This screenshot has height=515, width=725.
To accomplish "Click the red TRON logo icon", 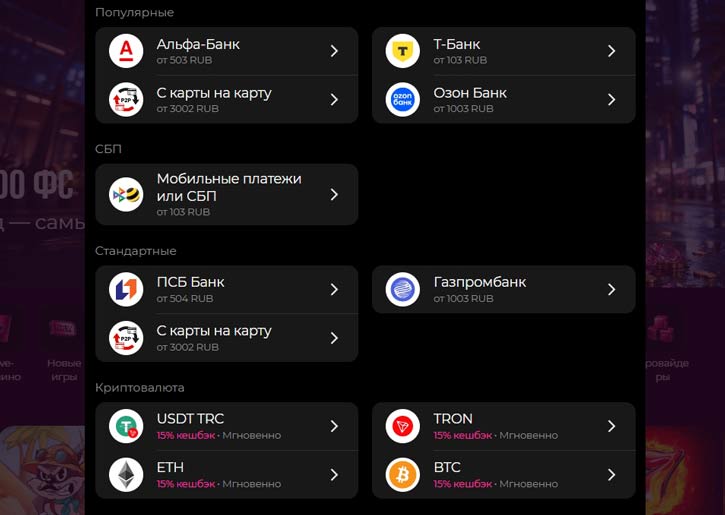I will tap(403, 426).
